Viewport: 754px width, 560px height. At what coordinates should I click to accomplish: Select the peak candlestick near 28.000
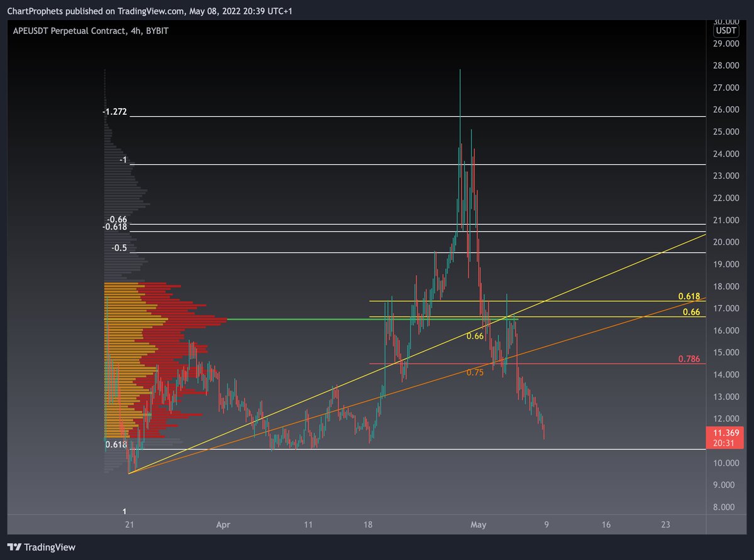pyautogui.click(x=459, y=82)
